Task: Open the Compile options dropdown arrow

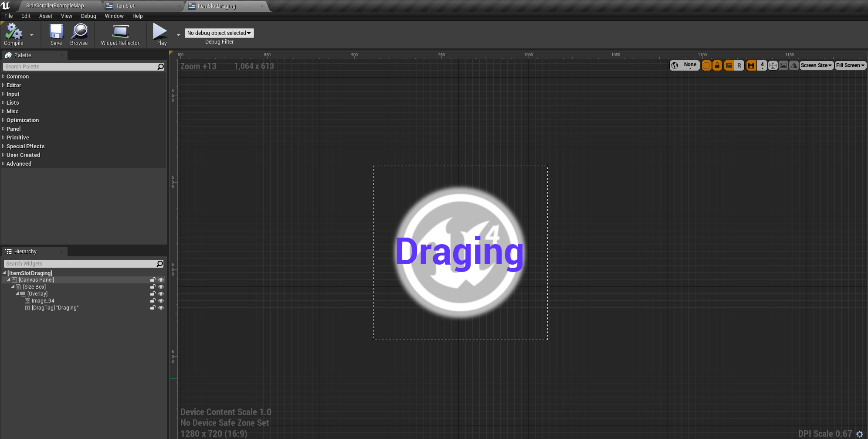Action: (32, 35)
